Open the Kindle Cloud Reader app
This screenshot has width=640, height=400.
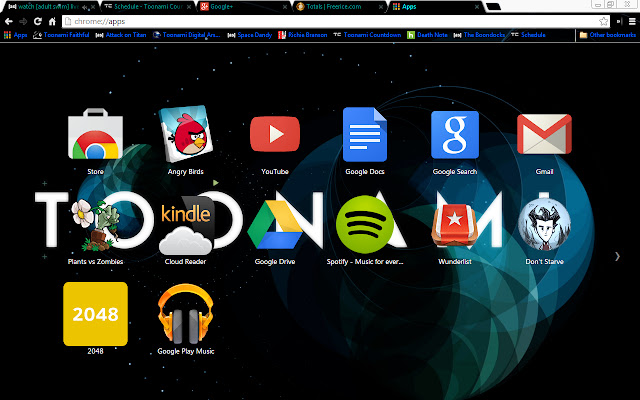[185, 225]
